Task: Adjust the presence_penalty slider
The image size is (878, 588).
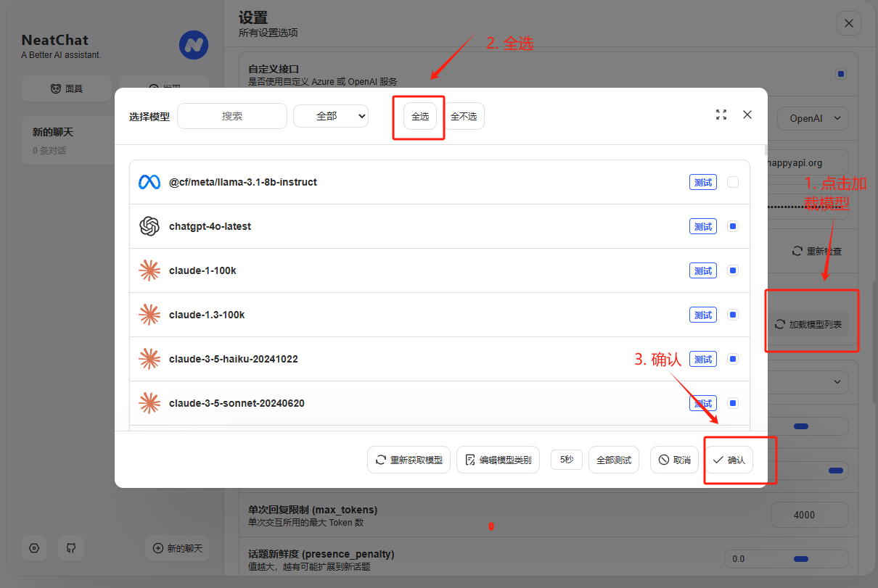Action: [801, 559]
